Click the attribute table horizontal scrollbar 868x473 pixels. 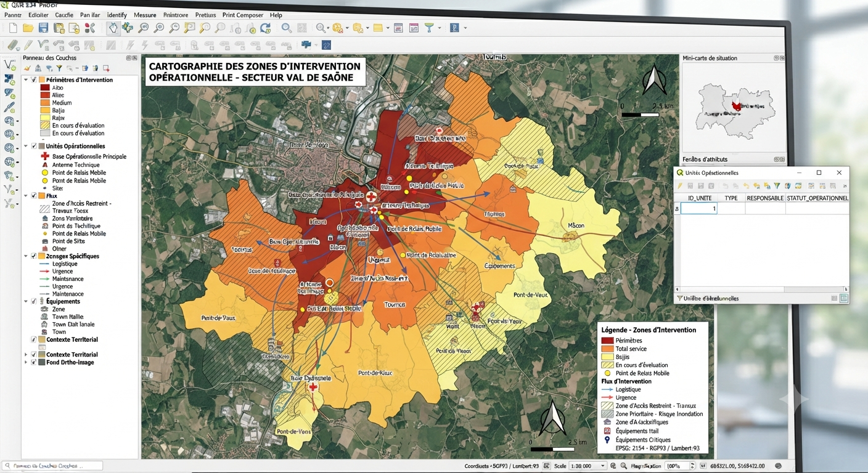(762, 289)
